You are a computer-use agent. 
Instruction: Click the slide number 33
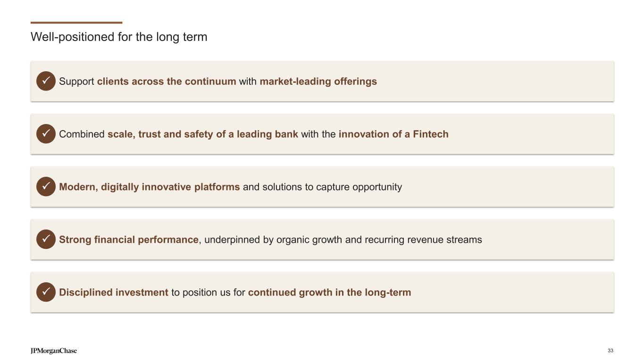click(x=611, y=351)
